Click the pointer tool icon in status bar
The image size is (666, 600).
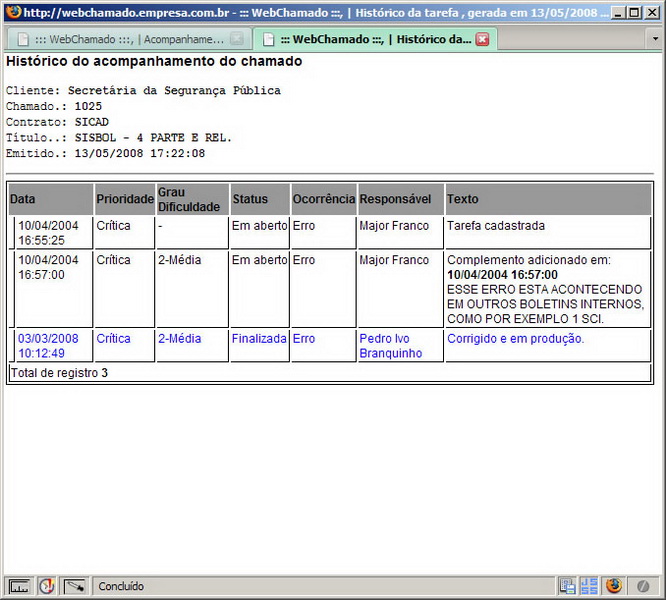coord(75,586)
